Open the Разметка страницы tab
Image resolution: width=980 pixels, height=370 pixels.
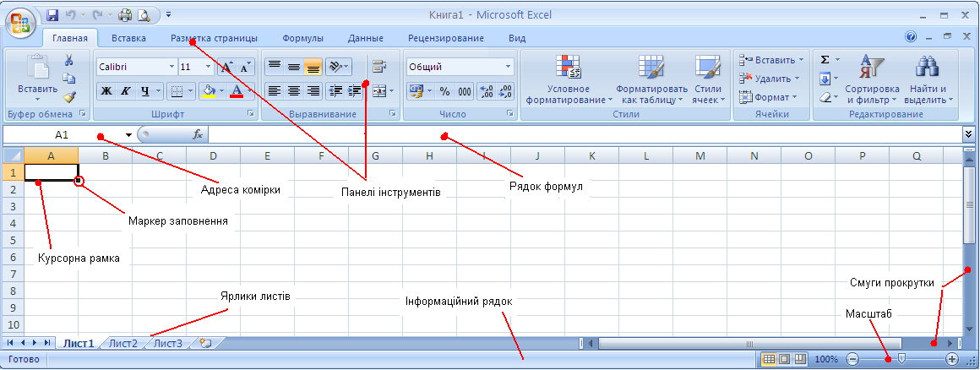coord(214,38)
